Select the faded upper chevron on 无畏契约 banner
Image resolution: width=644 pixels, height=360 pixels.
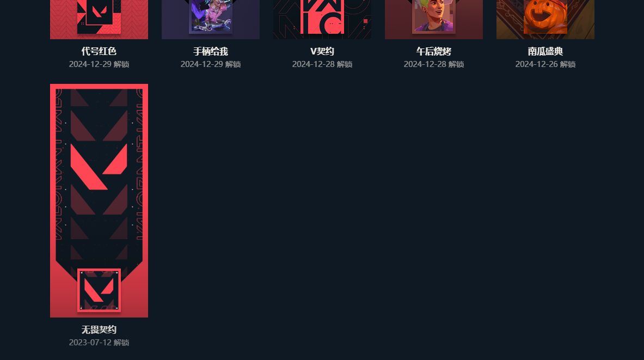99,125
